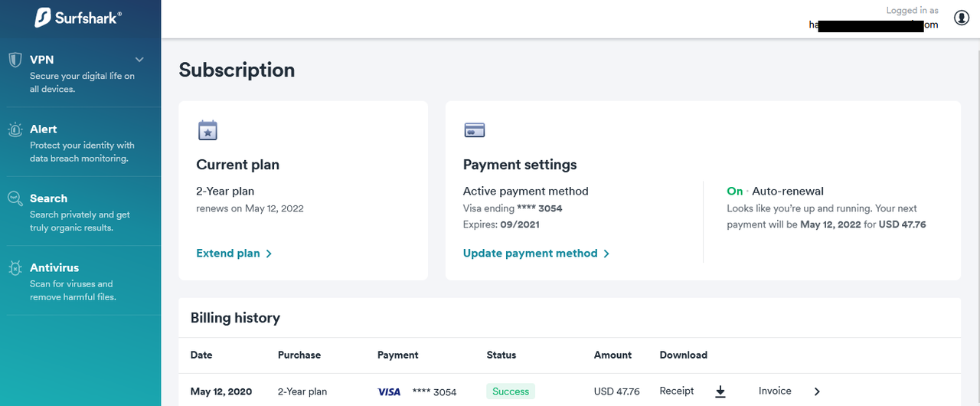Click the 'Auto-renewal' label

point(788,191)
